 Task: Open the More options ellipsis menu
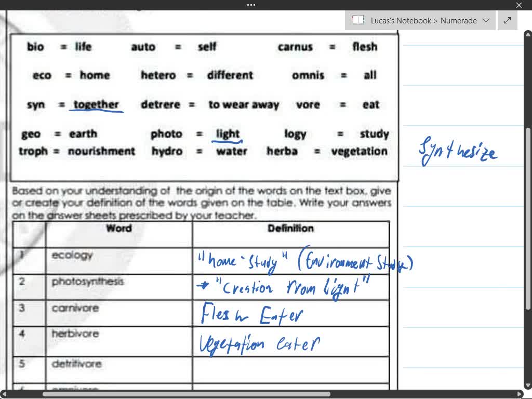pyautogui.click(x=251, y=5)
